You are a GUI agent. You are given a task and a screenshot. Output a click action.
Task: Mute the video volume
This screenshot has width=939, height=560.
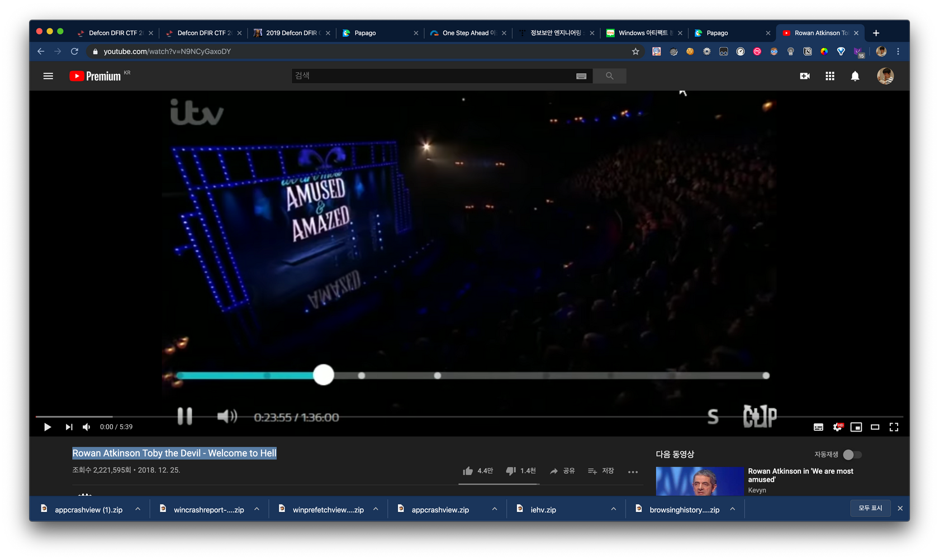click(87, 427)
